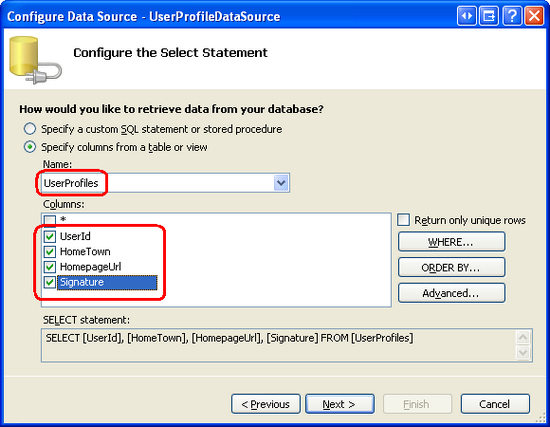
Task: Select columns from table or view option
Action: pyautogui.click(x=30, y=147)
